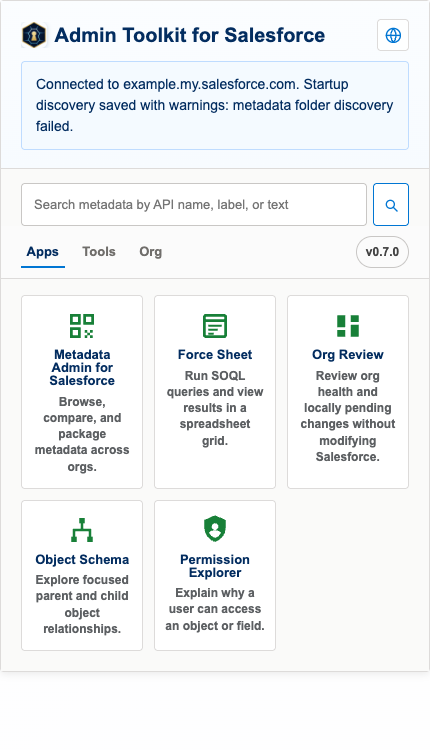Click the Force Sheet spreadsheet icon
This screenshot has height=750, width=430.
coord(215,326)
